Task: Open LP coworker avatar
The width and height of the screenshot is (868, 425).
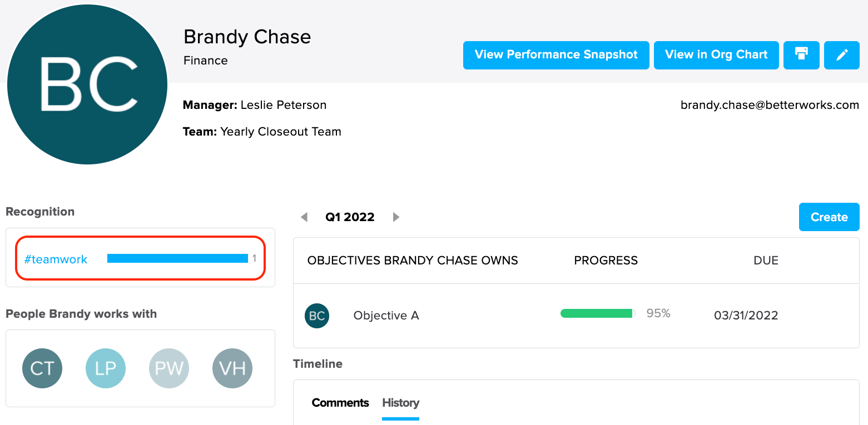Action: click(x=106, y=368)
